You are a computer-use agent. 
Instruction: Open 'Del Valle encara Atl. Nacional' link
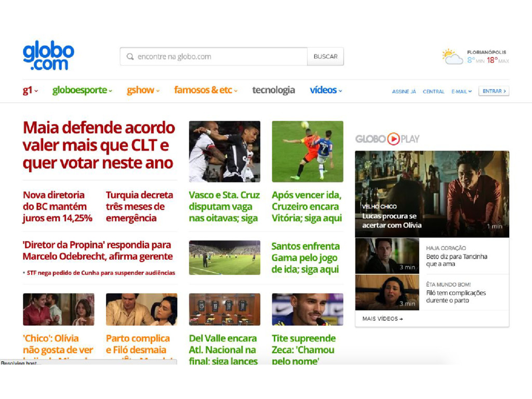223,350
